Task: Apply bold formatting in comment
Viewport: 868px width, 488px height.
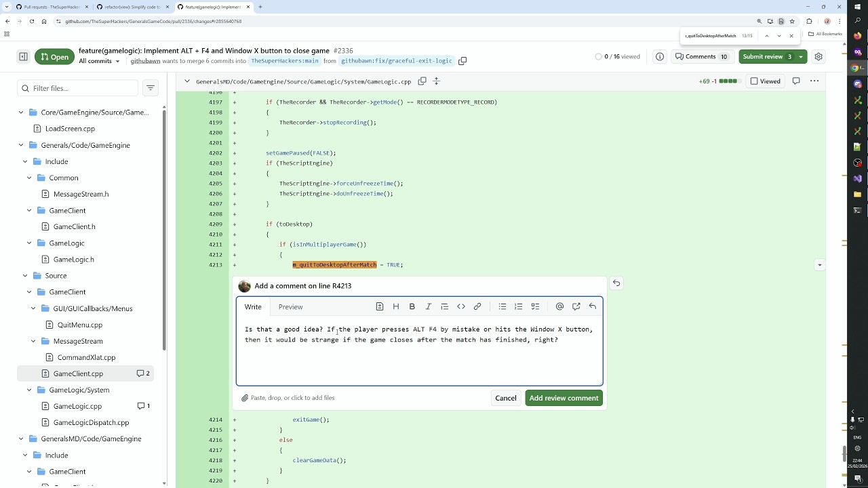Action: (412, 307)
